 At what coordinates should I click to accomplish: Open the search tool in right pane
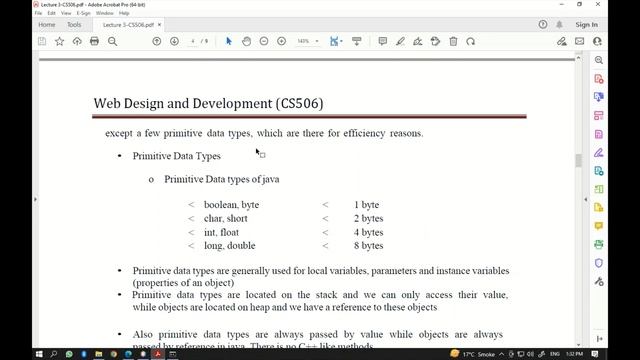click(x=599, y=60)
